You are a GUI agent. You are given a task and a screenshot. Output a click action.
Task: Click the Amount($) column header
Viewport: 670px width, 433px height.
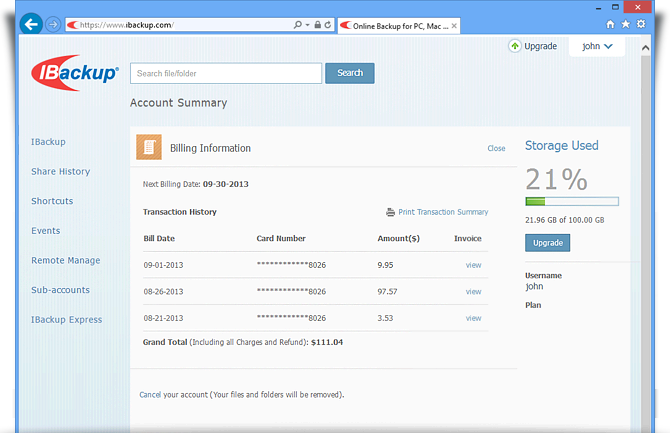coord(398,239)
